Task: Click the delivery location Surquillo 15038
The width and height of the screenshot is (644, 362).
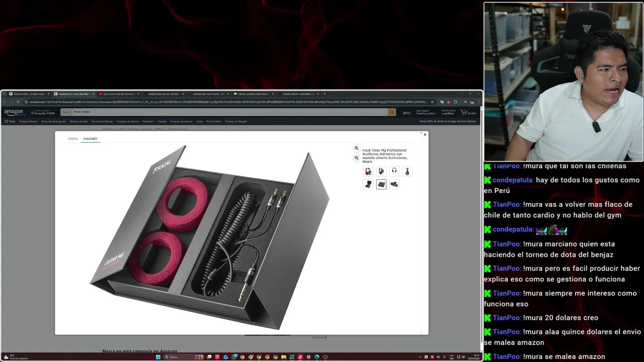Action: 42,112
